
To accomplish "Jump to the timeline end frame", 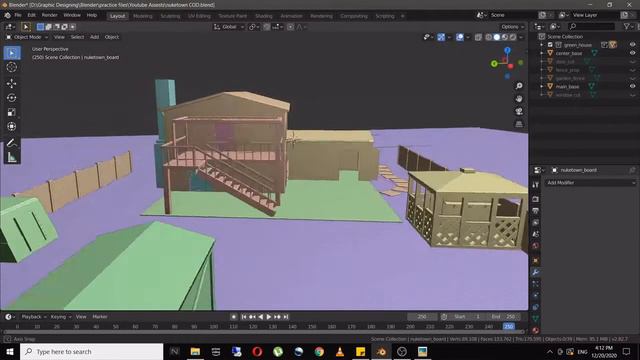I will click(x=286, y=317).
